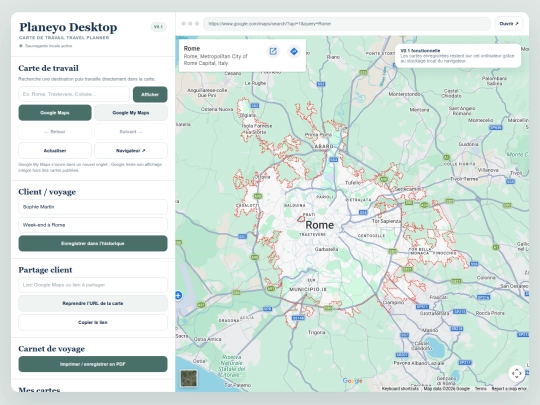Refresh map with Actualiser
Screen dimensions: 540x405
[x=55, y=150]
